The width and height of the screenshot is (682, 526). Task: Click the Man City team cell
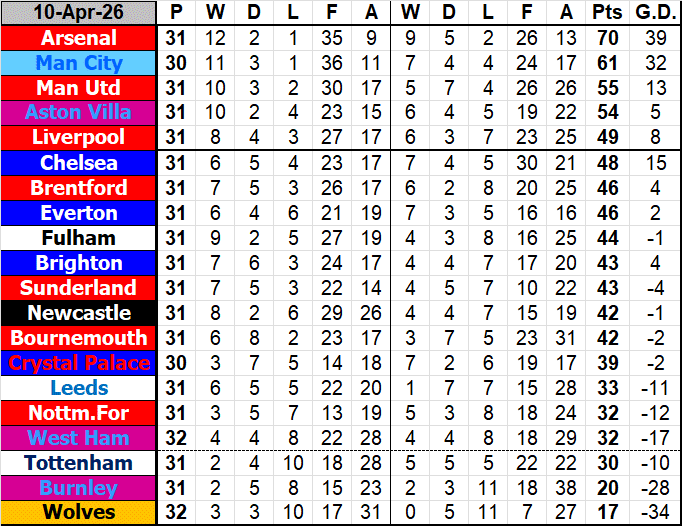pyautogui.click(x=79, y=63)
